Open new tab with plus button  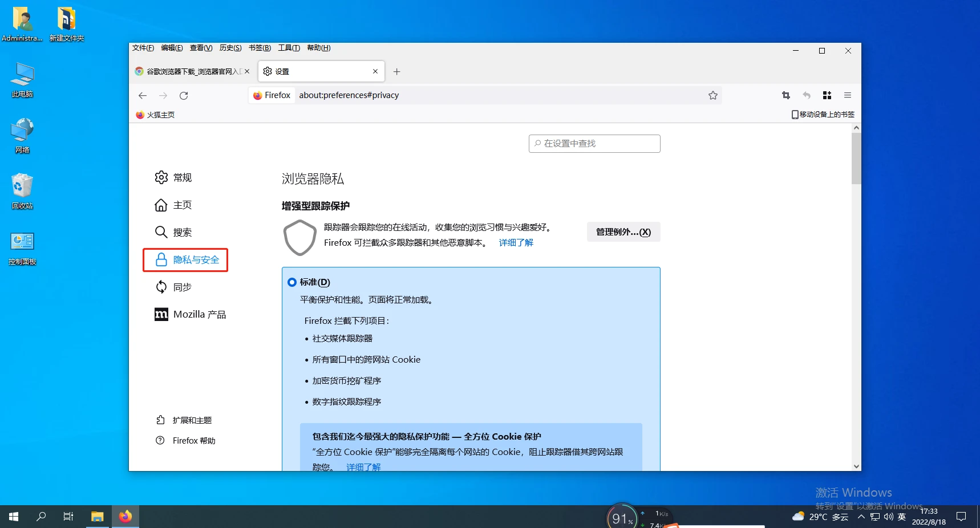point(397,71)
